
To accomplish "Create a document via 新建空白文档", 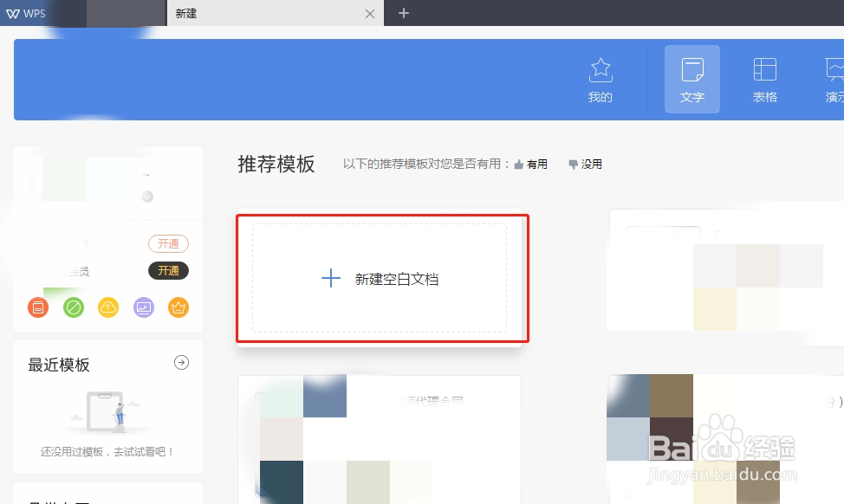I will click(x=381, y=279).
